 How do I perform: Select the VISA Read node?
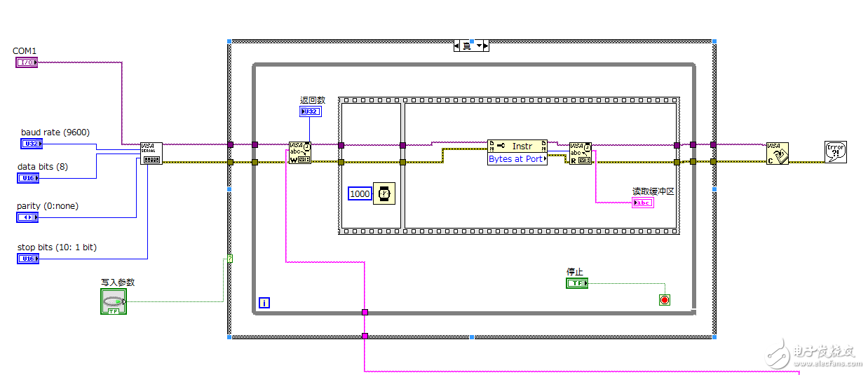581,154
